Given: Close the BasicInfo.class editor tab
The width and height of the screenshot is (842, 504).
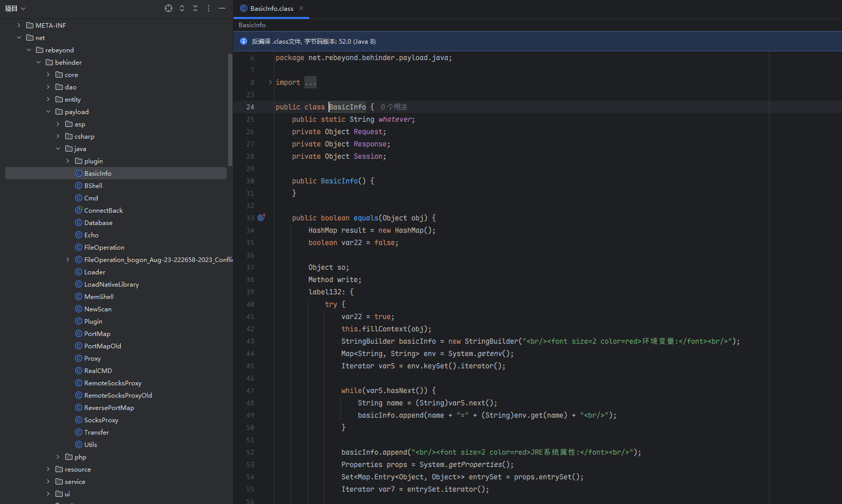Looking at the screenshot, I should click(301, 8).
